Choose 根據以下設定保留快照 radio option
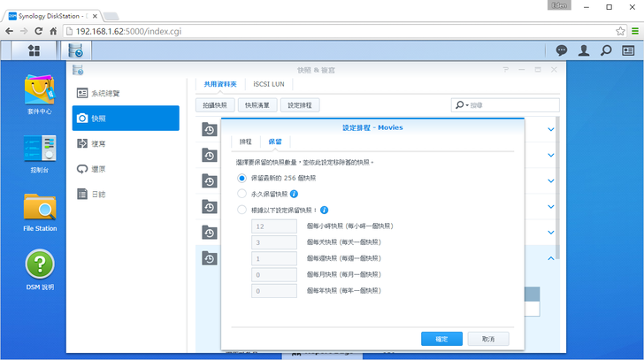 tap(242, 210)
